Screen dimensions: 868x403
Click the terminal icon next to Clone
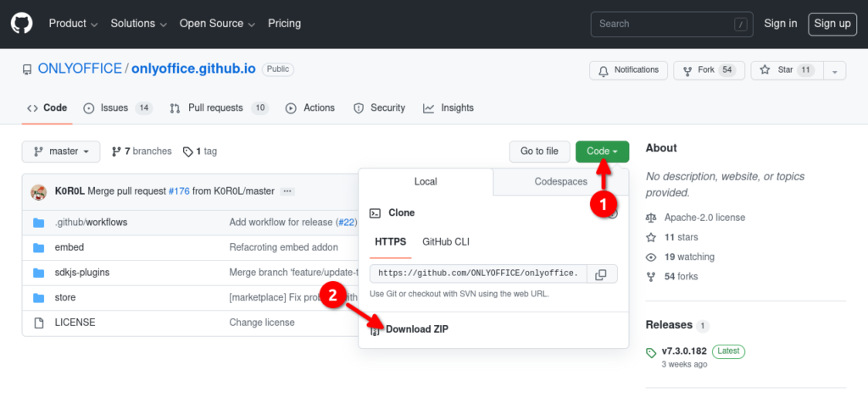(x=376, y=213)
